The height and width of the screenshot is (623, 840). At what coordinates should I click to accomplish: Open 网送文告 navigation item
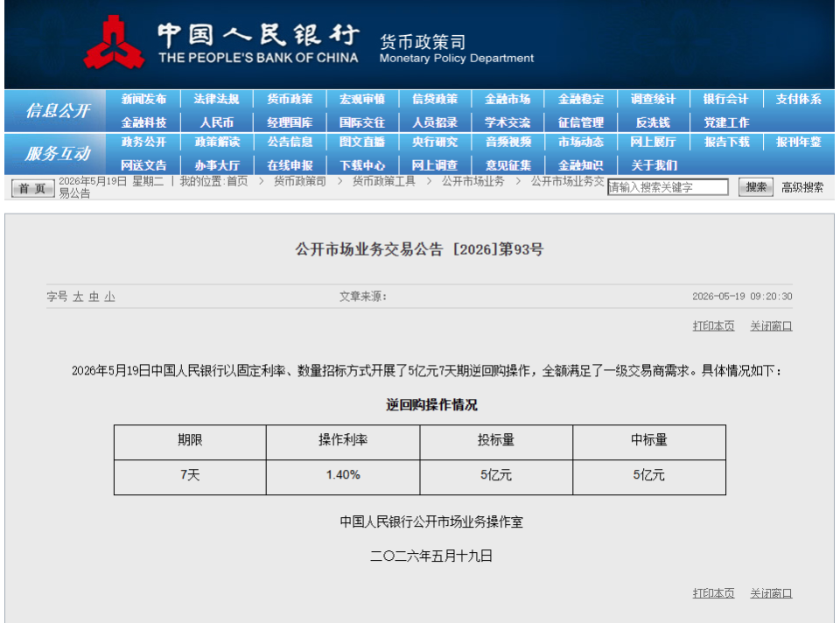tap(143, 165)
